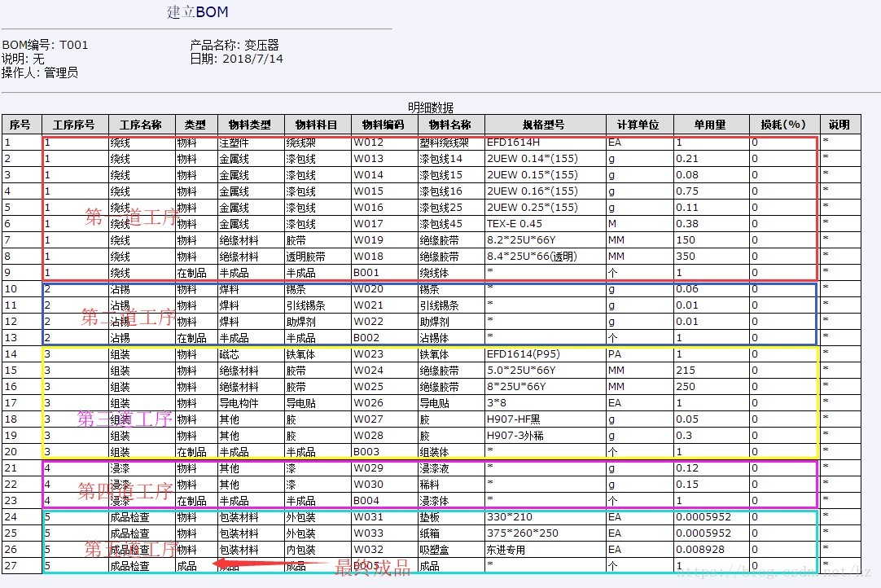Select the BOM编号: T001 text
The height and width of the screenshot is (588, 881).
coord(45,45)
